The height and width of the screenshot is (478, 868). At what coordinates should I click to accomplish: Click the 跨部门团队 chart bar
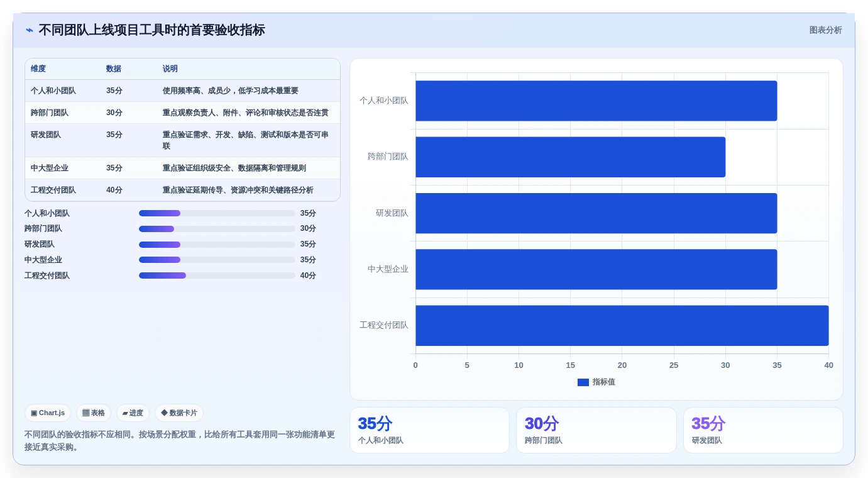point(570,157)
